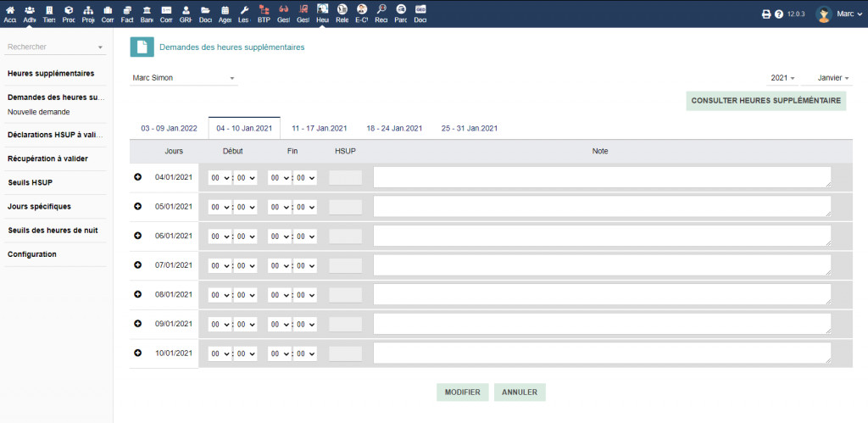Select the 03 - 09 Jan.2022 tab

[169, 128]
